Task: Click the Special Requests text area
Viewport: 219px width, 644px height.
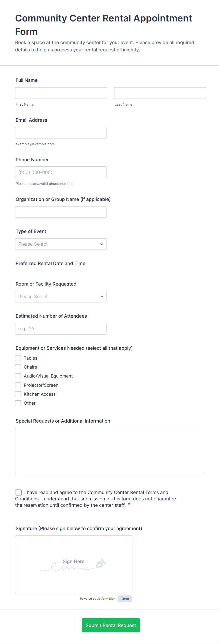Action: (110, 451)
